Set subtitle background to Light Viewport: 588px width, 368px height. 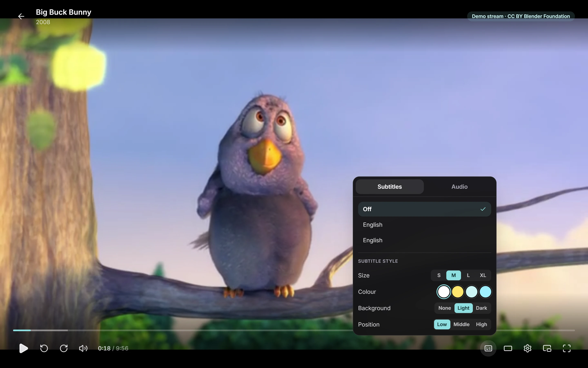(x=463, y=308)
